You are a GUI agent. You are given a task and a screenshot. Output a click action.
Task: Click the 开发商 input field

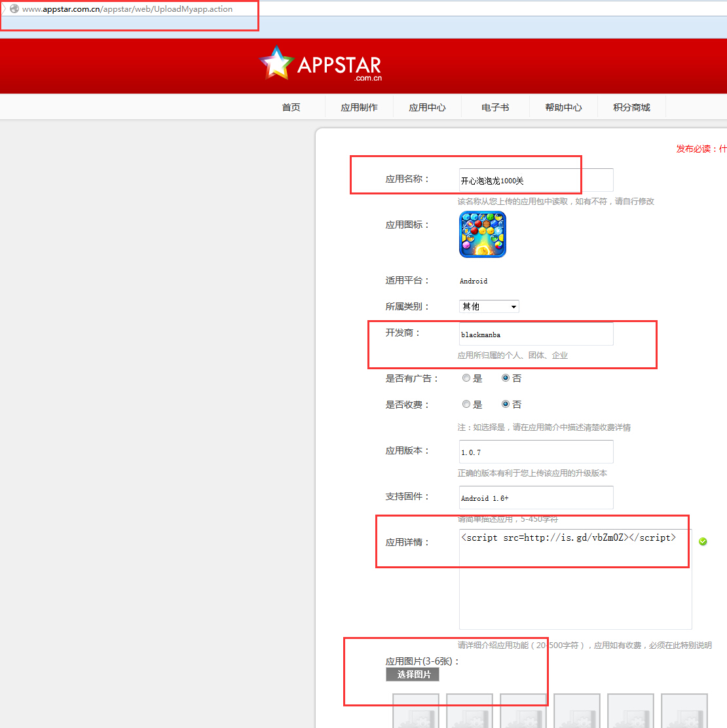536,335
